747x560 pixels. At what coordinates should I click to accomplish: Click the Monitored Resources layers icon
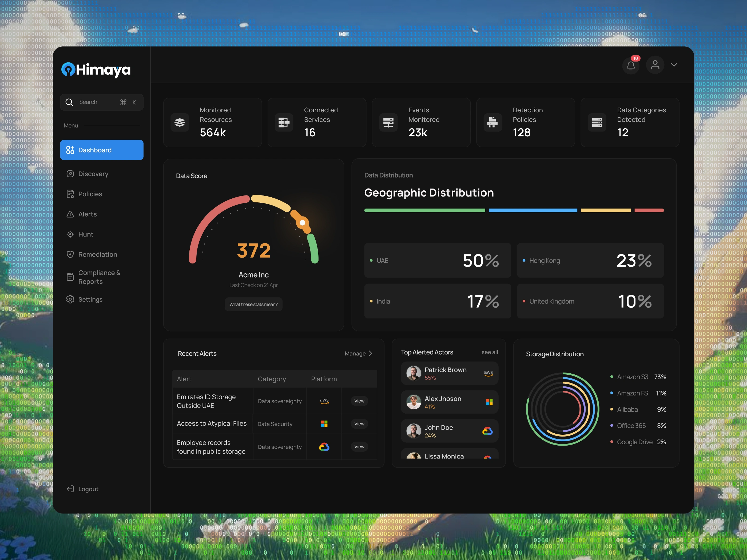(180, 122)
